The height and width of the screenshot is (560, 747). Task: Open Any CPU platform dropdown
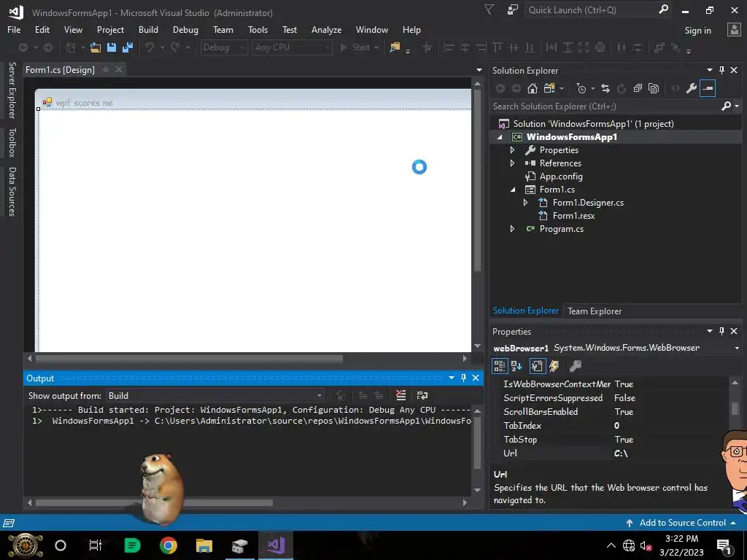(292, 47)
